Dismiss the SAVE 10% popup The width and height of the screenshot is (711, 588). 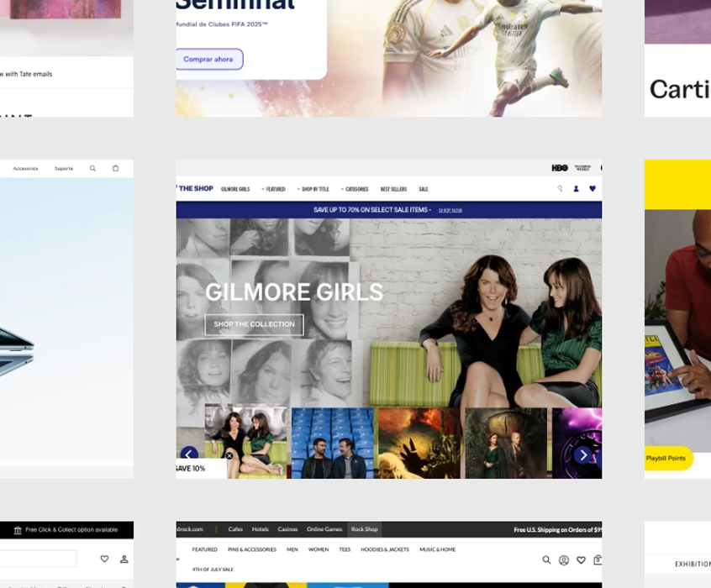pyautogui.click(x=229, y=456)
